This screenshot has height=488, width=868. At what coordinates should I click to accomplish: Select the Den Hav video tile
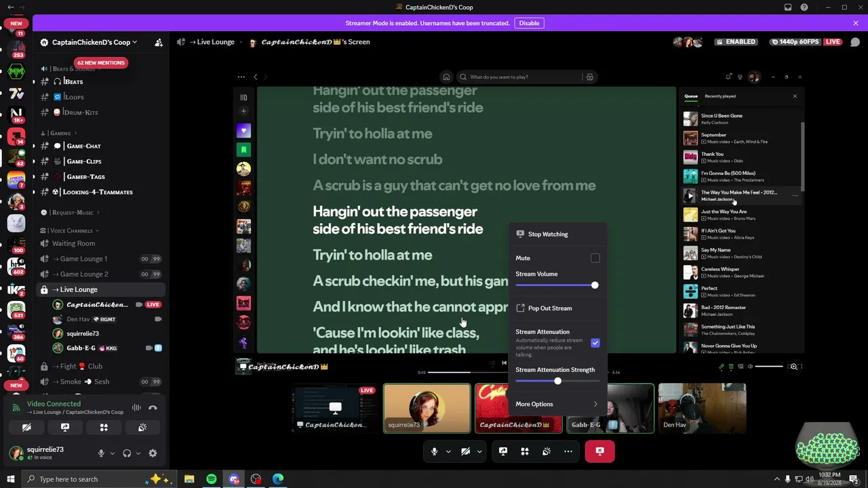click(702, 408)
